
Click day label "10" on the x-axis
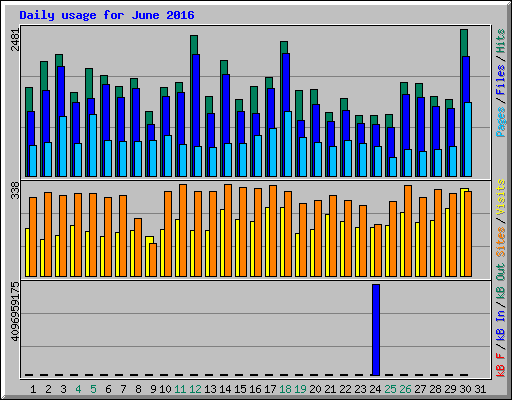pyautogui.click(x=165, y=389)
